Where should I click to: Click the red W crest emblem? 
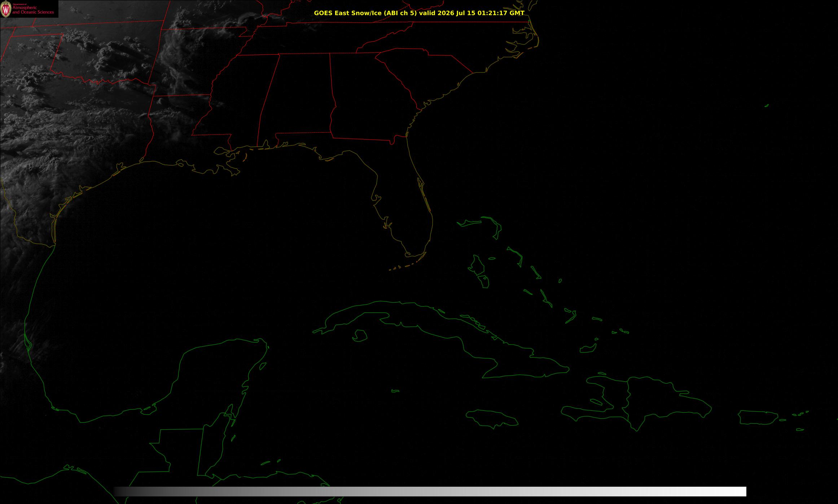click(6, 9)
